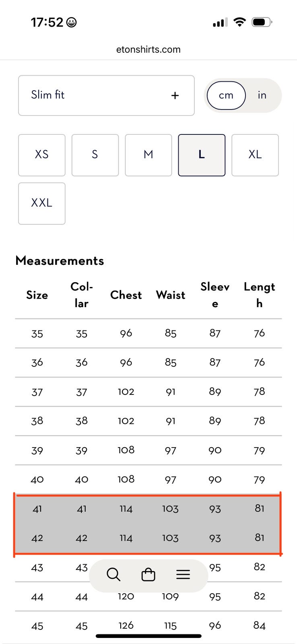This screenshot has height=644, width=297.
Task: Tap the selected L size
Action: tap(202, 155)
